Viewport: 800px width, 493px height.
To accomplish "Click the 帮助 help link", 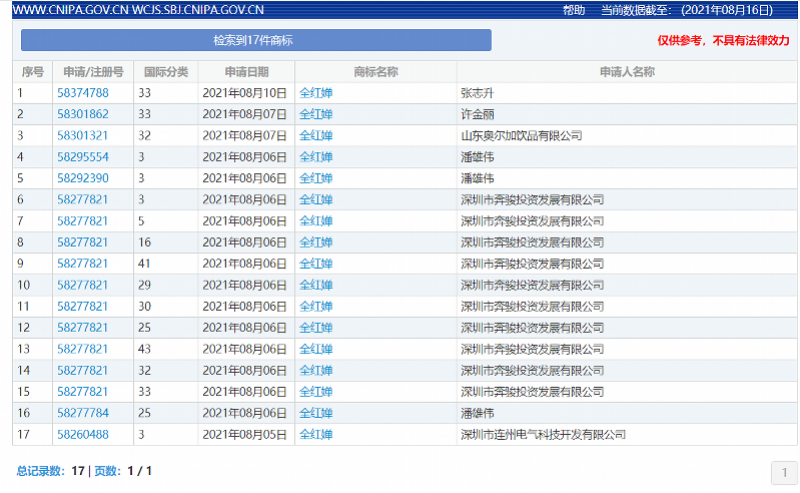I will click(x=574, y=10).
